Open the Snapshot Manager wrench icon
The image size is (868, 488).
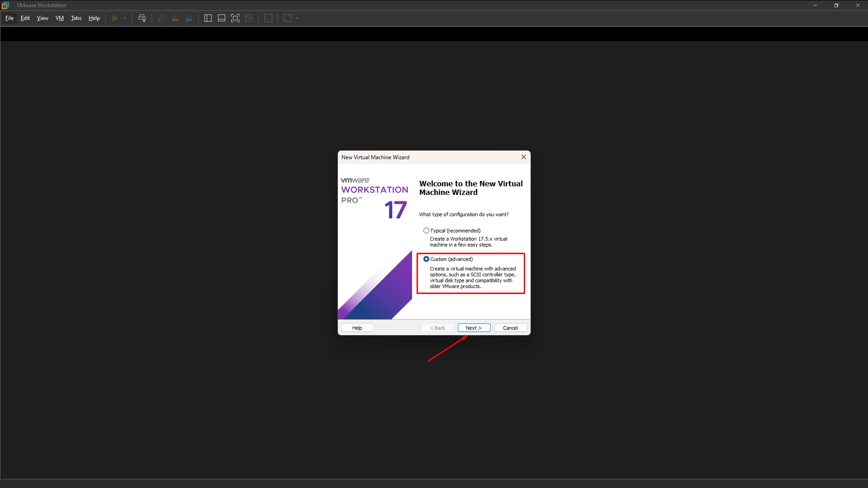[x=189, y=18]
